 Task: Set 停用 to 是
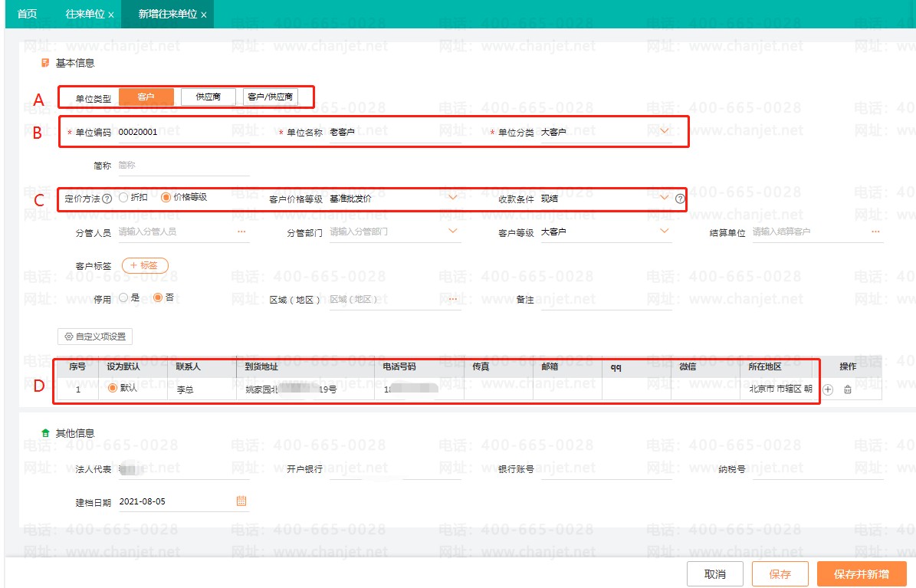point(123,297)
